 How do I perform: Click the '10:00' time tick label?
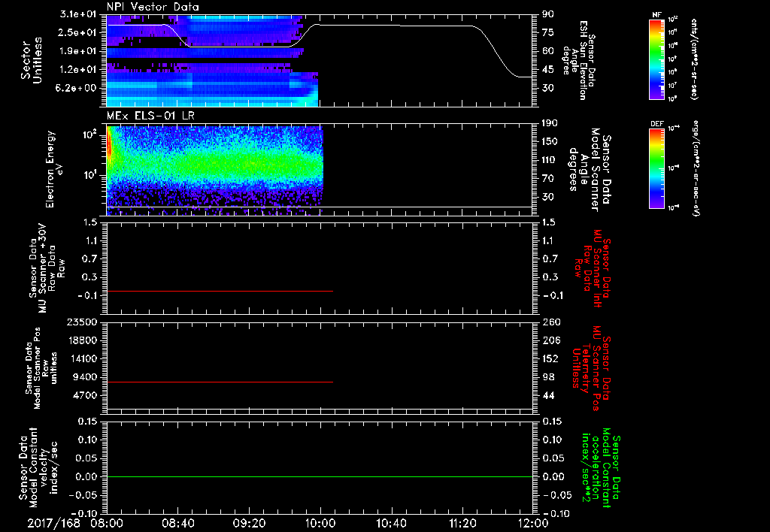point(320,523)
